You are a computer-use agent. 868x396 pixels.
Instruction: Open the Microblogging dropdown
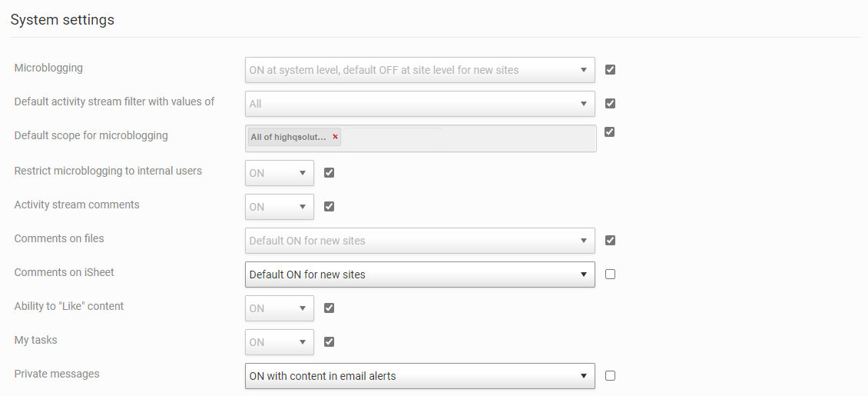[x=419, y=70]
